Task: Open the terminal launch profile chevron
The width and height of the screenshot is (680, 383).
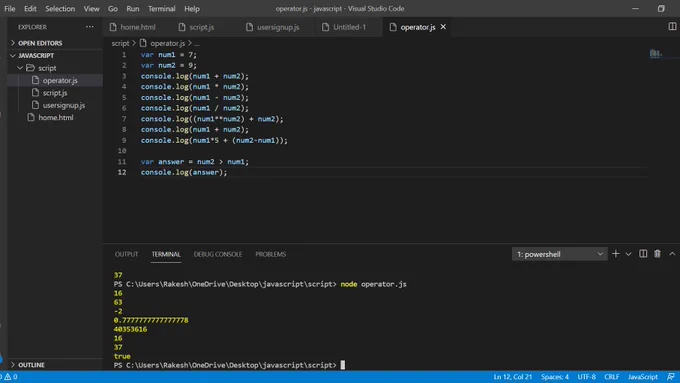Action: [x=628, y=254]
